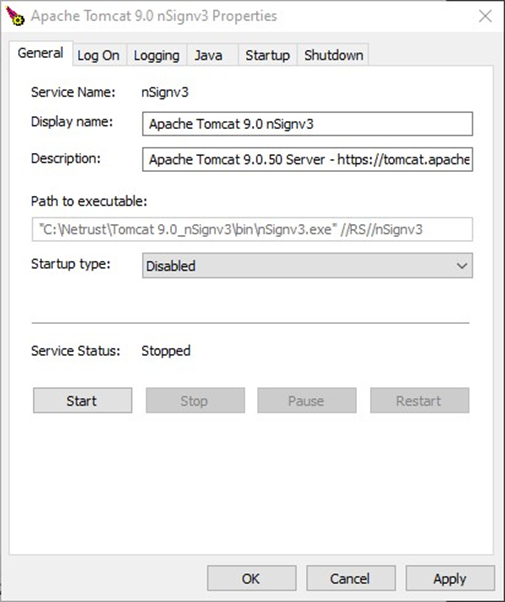The height and width of the screenshot is (602, 505).
Task: Apply the current service settings
Action: click(x=450, y=578)
